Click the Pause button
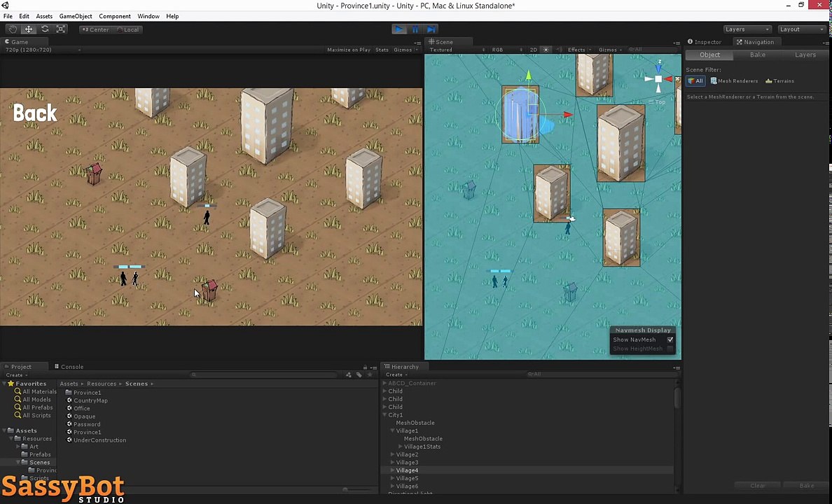The height and width of the screenshot is (504, 832). pos(415,29)
